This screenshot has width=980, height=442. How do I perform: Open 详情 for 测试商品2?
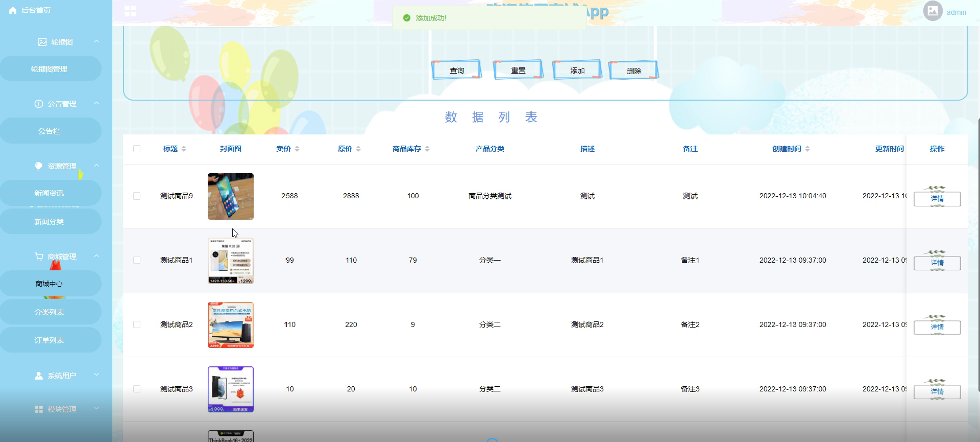(937, 328)
